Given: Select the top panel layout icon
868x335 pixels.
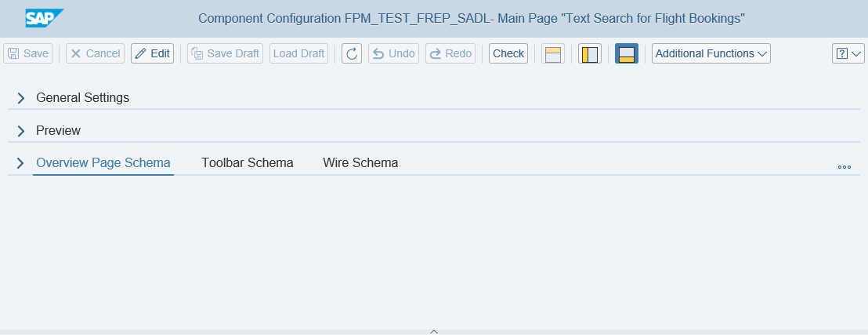Looking at the screenshot, I should (x=553, y=54).
